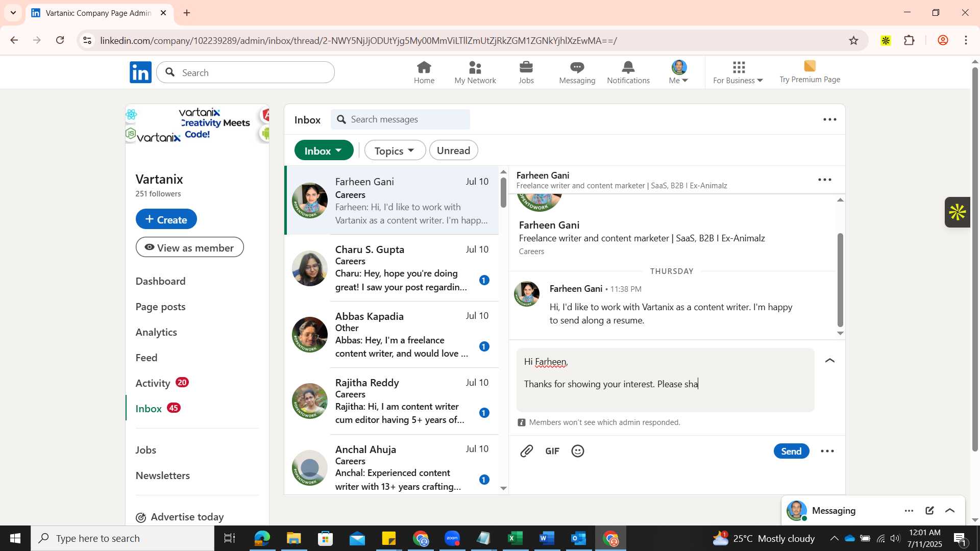This screenshot has width=980, height=551.
Task: Open send options three-dot menu
Action: [x=827, y=452]
